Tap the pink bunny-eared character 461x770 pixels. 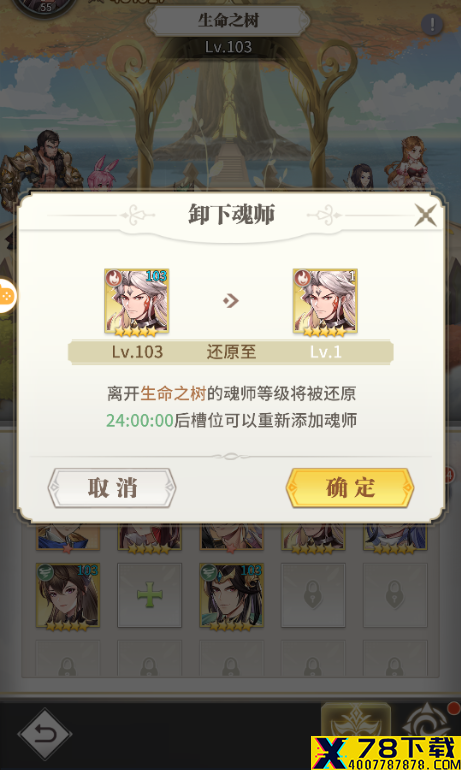click(102, 173)
